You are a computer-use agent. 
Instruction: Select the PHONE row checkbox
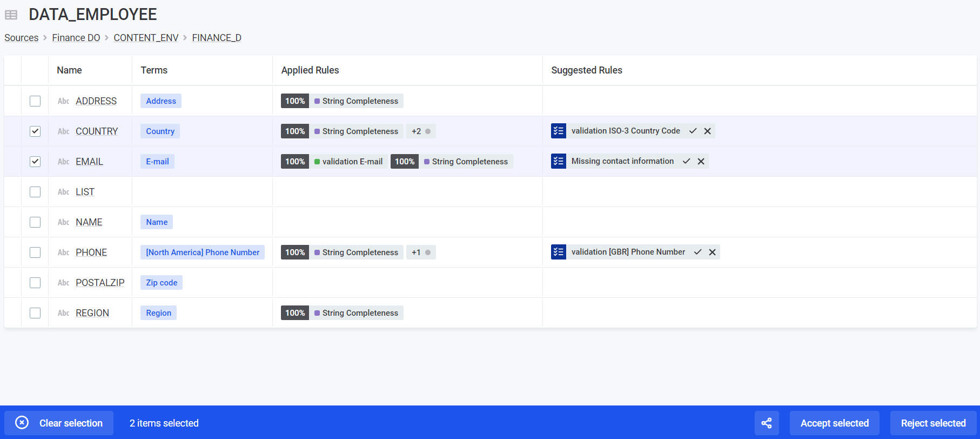pyautogui.click(x=35, y=252)
